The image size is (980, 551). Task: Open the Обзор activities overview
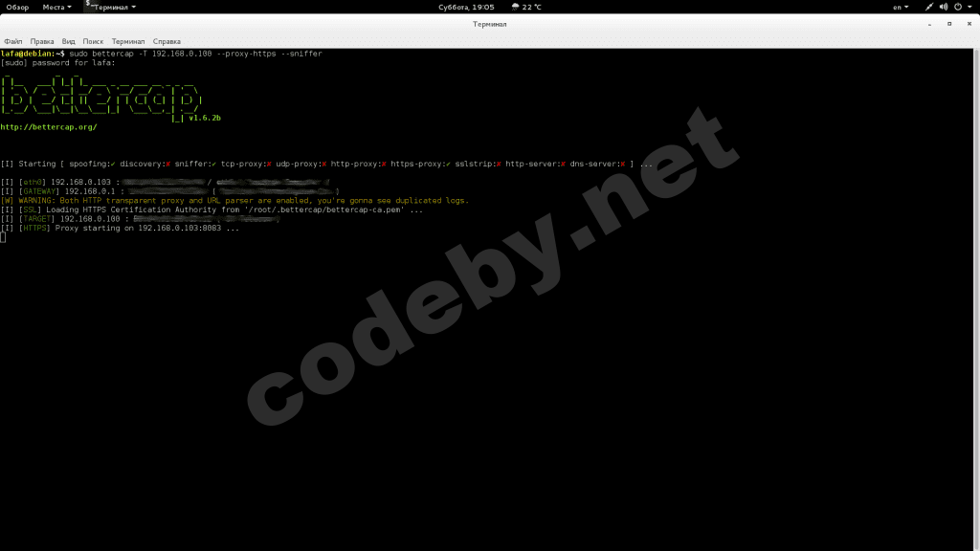[17, 7]
